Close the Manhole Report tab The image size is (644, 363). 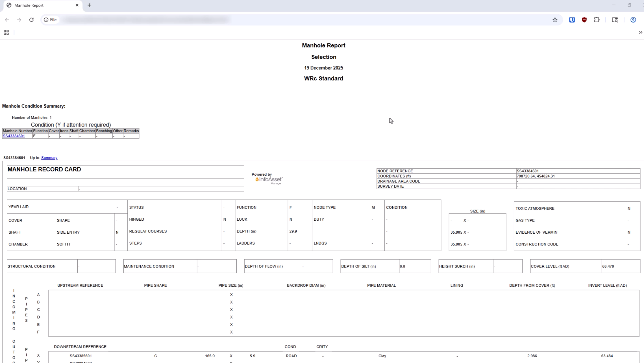(77, 5)
